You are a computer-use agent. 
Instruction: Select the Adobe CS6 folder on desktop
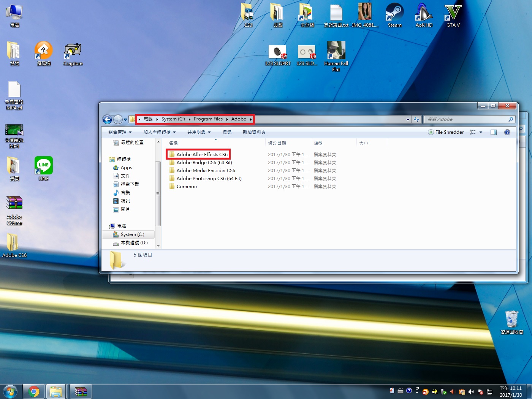point(14,245)
